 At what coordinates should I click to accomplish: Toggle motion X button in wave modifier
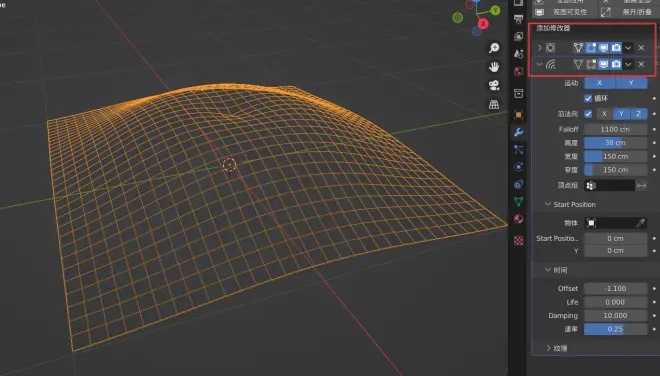click(599, 83)
